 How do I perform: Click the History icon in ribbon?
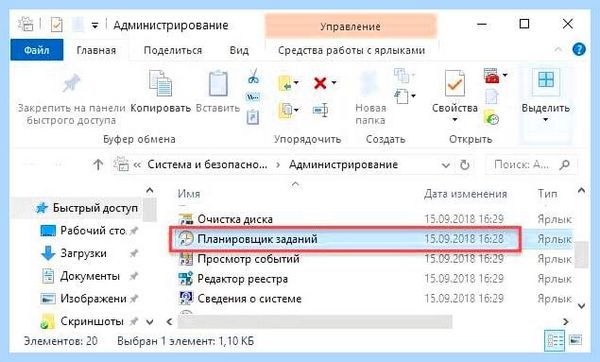tap(492, 117)
